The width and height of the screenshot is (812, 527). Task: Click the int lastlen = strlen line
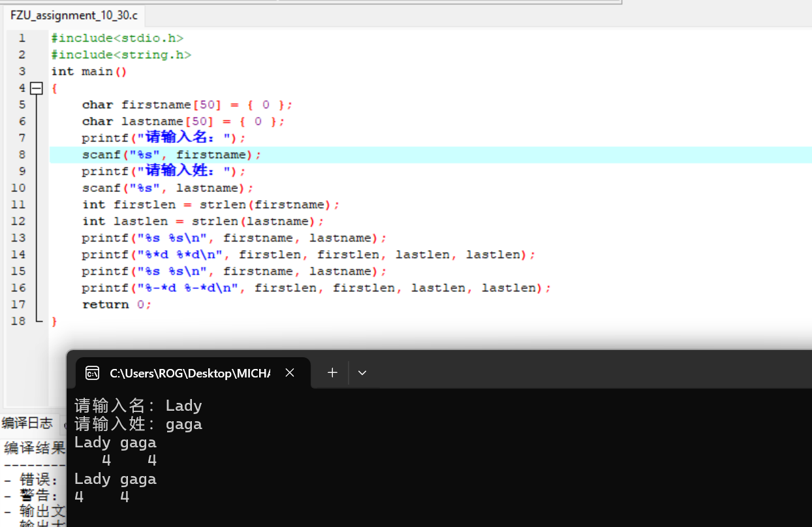[x=203, y=221]
